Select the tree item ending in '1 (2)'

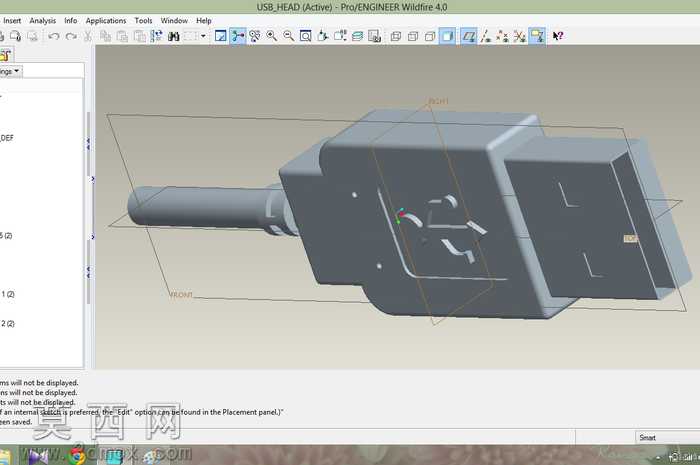[x=8, y=294]
